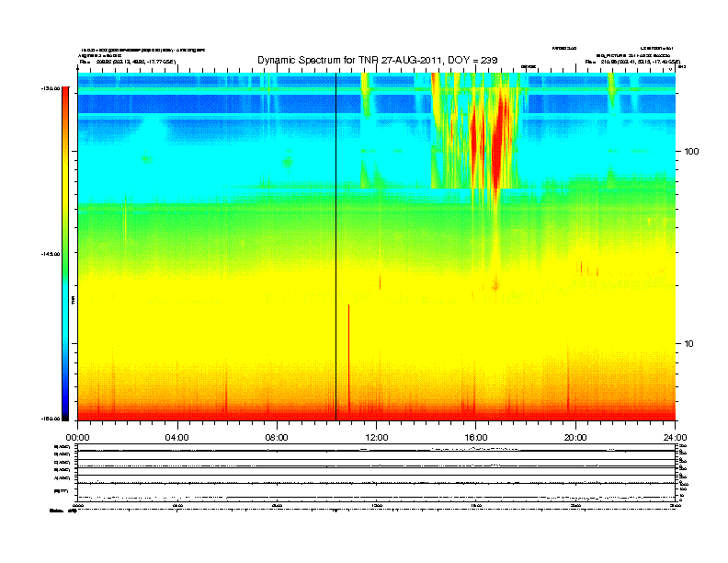Click the 16:00 time axis label
This screenshot has height=563, width=728.
pyautogui.click(x=476, y=438)
